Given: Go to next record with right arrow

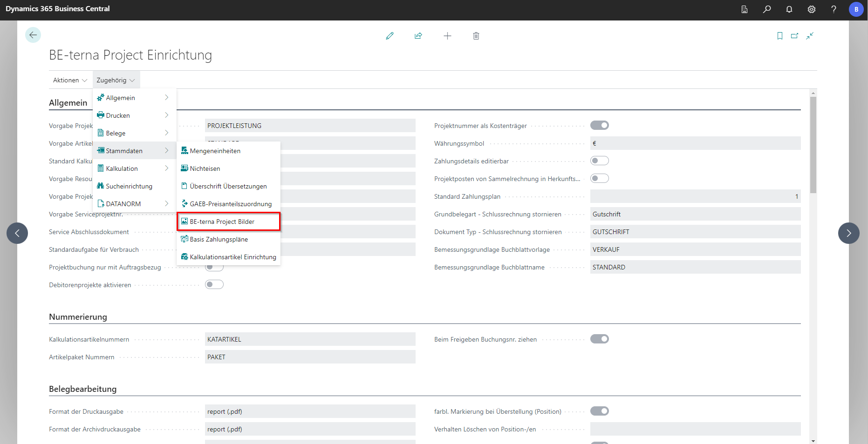Looking at the screenshot, I should coord(848,233).
